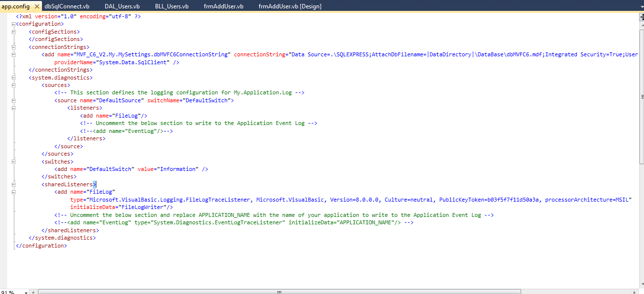Collapse the <sources> outlining node
644x294 pixels.
[x=14, y=85]
